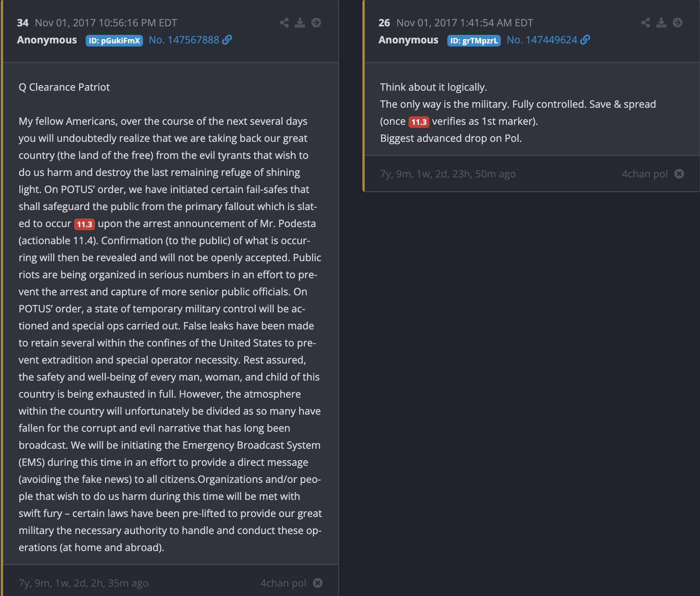Viewport: 700px width, 596px height.
Task: Open post 34 with the arrow icon
Action: point(316,23)
